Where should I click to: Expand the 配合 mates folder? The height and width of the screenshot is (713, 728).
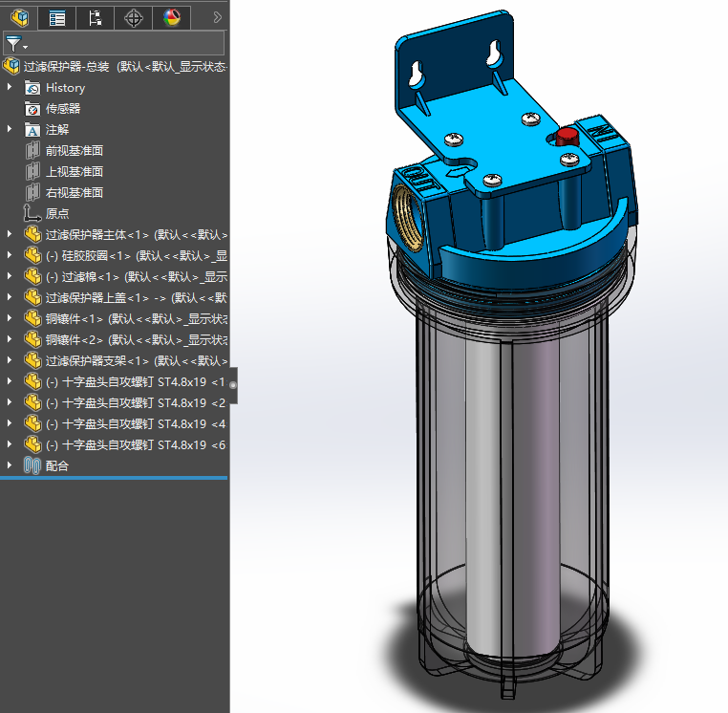click(10, 465)
